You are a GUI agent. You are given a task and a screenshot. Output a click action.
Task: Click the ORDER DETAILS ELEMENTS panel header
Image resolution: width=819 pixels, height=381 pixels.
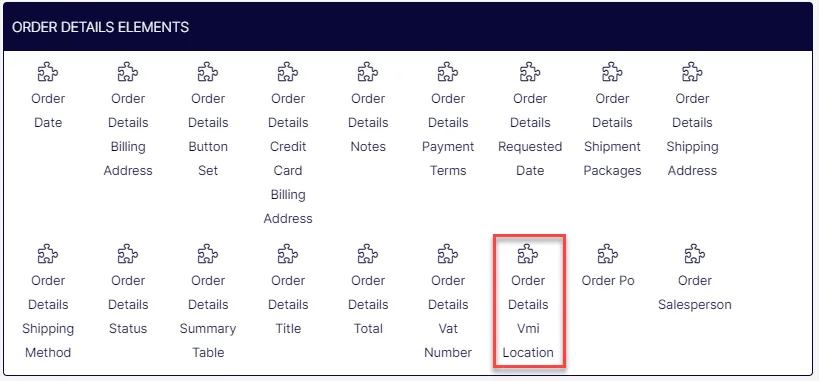[407, 27]
